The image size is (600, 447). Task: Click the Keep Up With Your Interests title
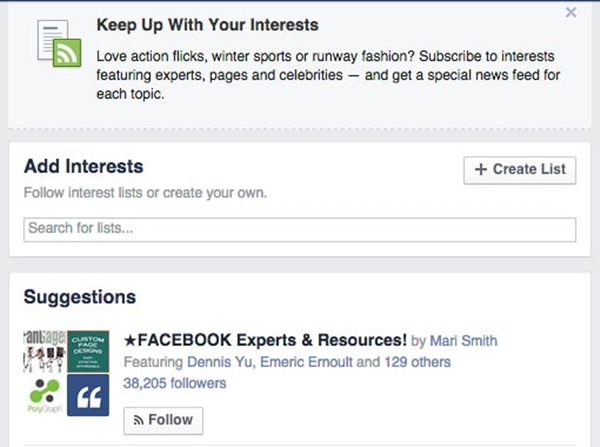tap(207, 25)
